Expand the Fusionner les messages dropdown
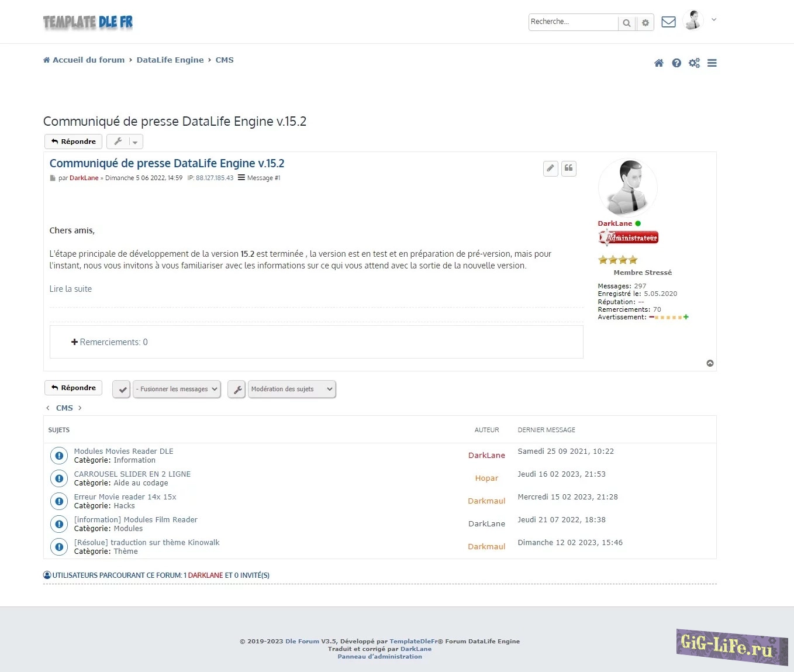This screenshot has width=794, height=672. (177, 390)
